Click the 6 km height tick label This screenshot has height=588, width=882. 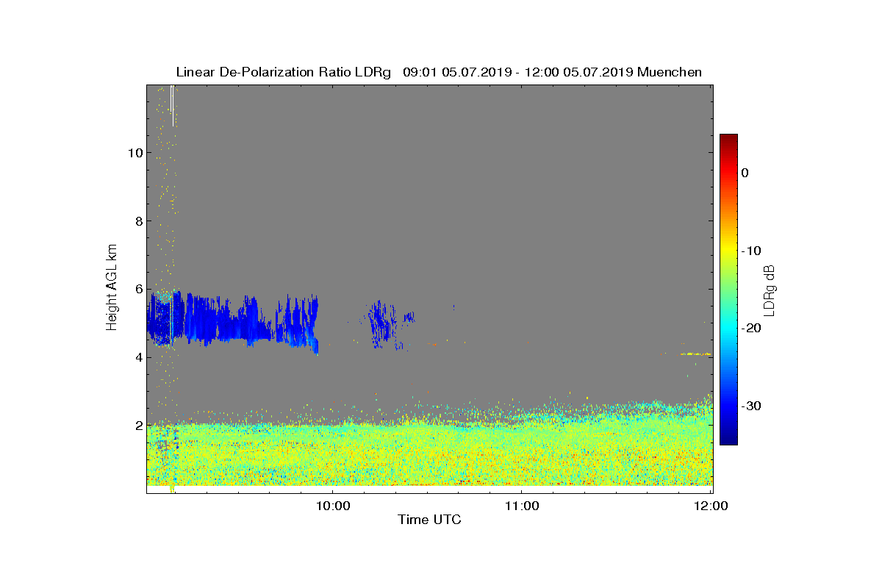[x=138, y=290]
